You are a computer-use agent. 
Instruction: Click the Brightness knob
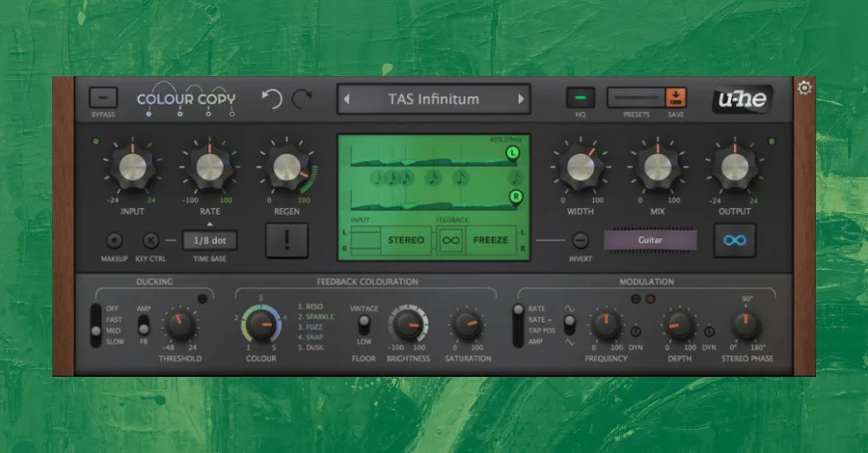point(408,325)
